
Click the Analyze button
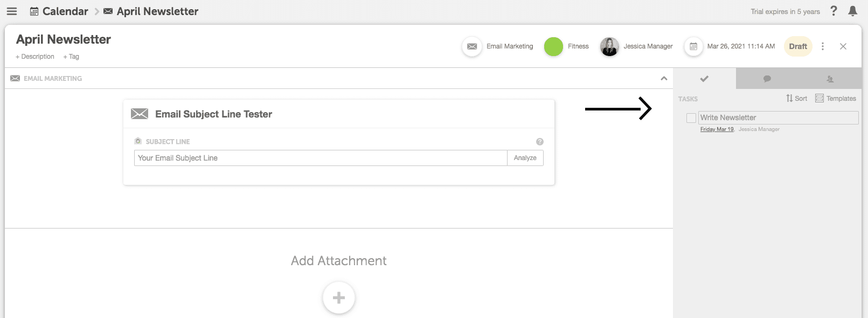pyautogui.click(x=525, y=158)
